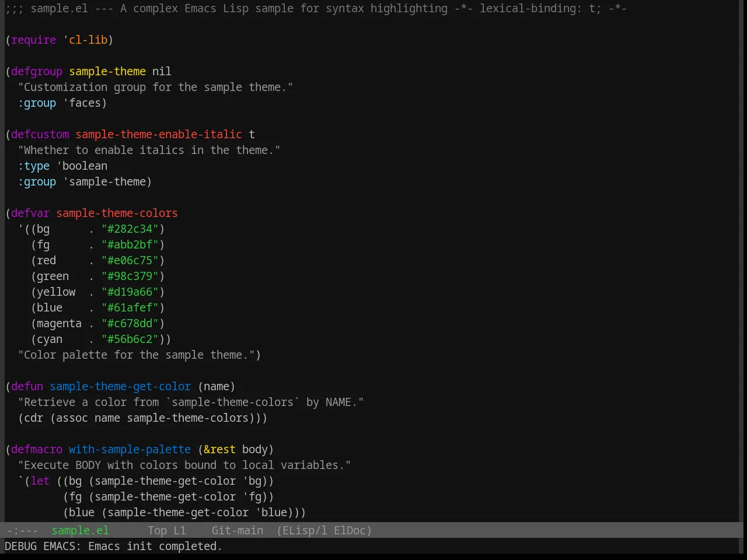Viewport: 747px width, 560px height.
Task: Click the defcustom keyword
Action: [x=40, y=134]
